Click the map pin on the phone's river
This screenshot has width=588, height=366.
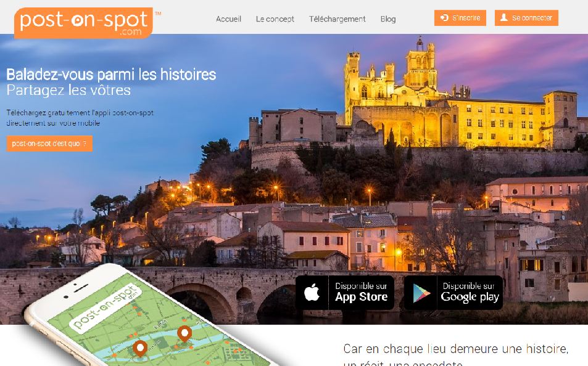tap(184, 333)
